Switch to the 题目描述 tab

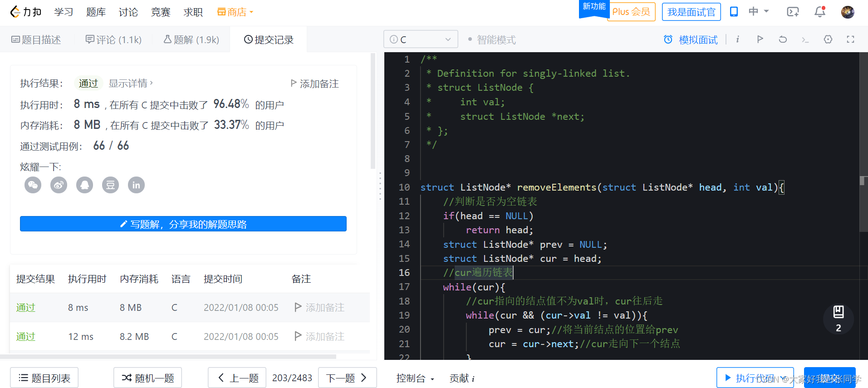(36, 40)
